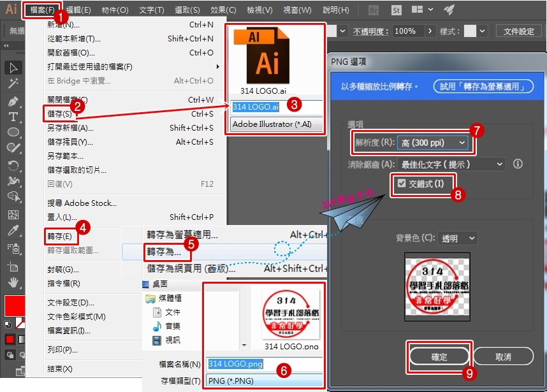Click 試用「轉存為螢幕適用」 button

point(483,86)
